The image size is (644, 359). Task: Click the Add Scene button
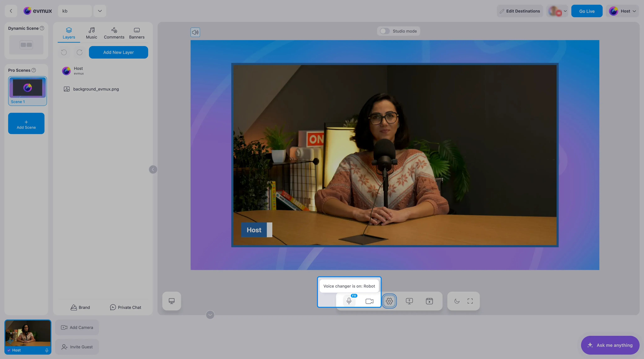click(x=26, y=123)
